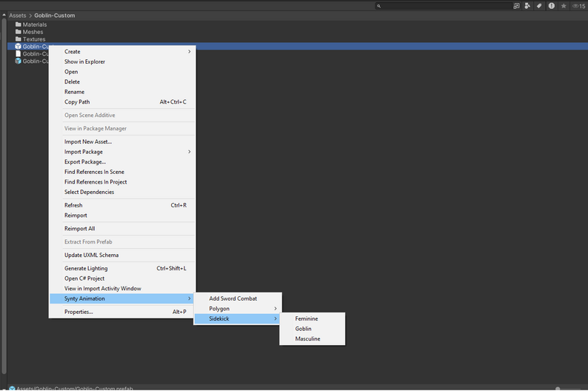Screen dimensions: 588x391
Task: Choose Open from the context menu
Action: click(x=122, y=72)
